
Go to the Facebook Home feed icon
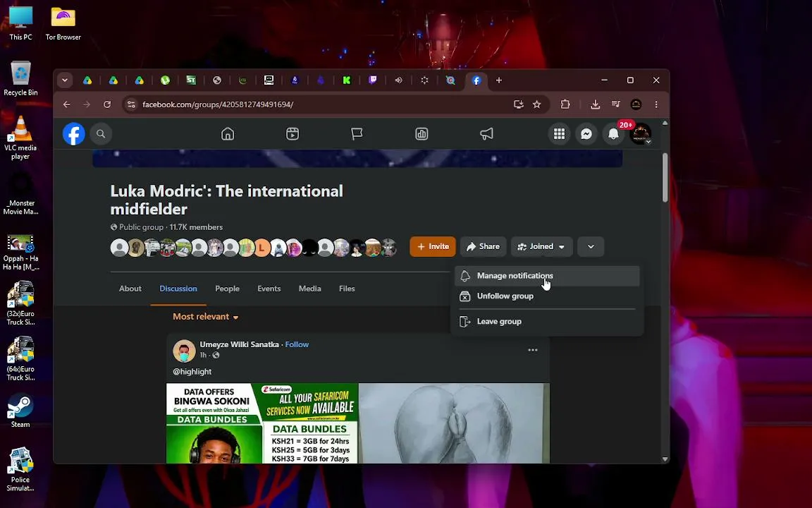coord(228,134)
